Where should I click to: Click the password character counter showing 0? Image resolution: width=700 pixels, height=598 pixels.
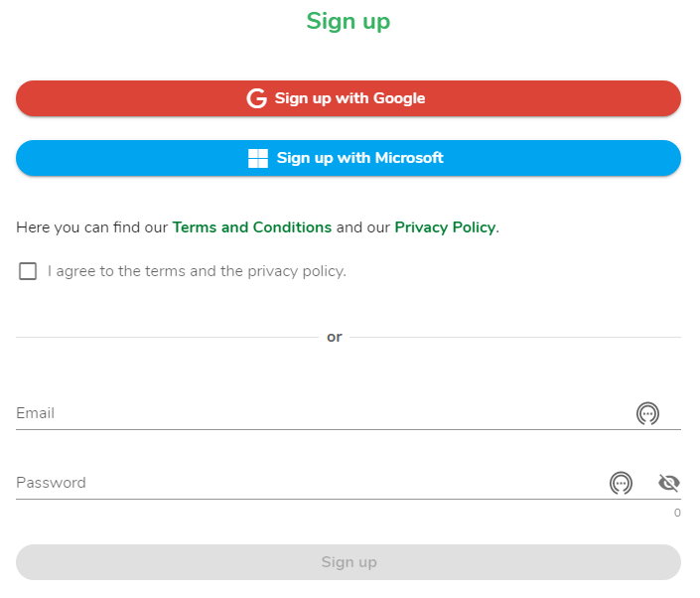677,513
